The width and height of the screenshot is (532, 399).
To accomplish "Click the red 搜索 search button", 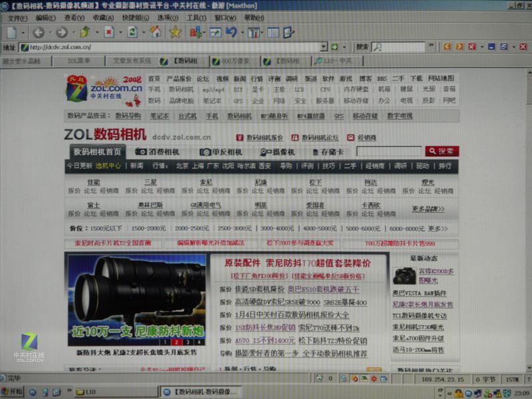I will tap(442, 152).
